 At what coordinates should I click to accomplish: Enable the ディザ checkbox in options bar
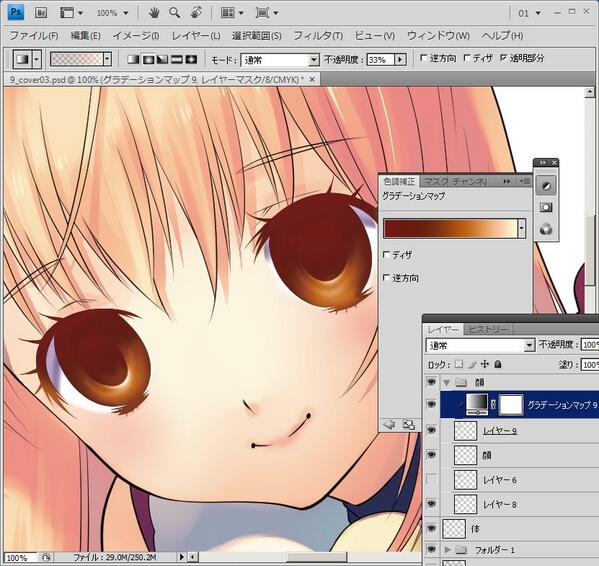coord(467,58)
